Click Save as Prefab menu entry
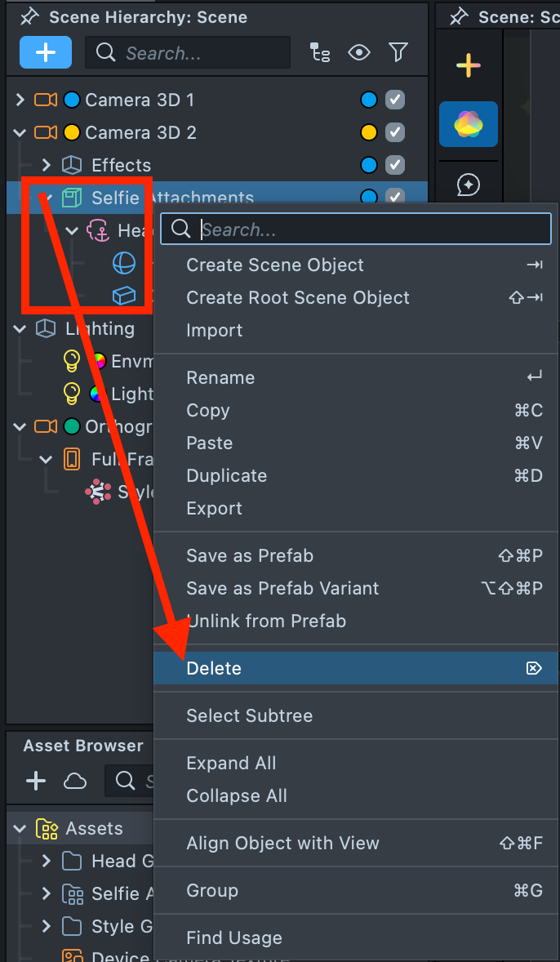Viewport: 560px width, 962px height. point(250,555)
